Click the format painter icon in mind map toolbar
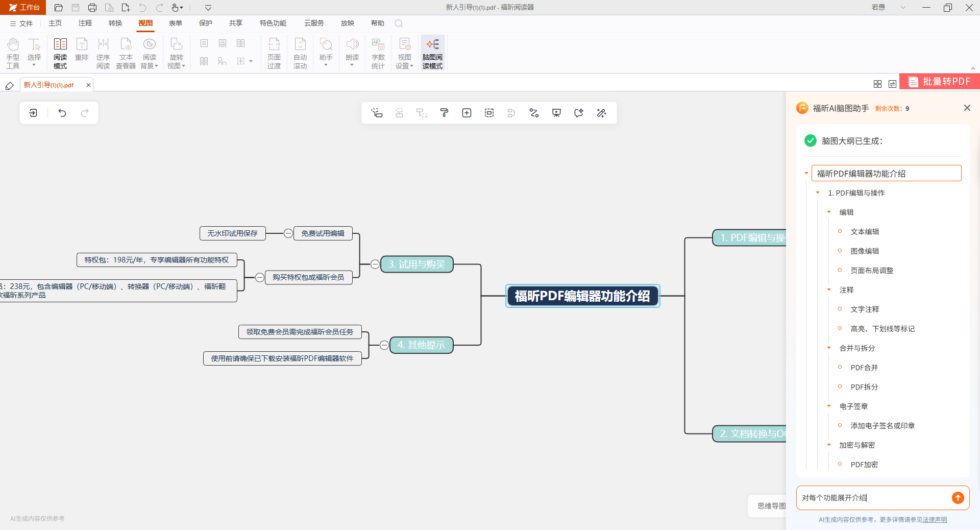The height and width of the screenshot is (530, 980). pyautogui.click(x=444, y=113)
